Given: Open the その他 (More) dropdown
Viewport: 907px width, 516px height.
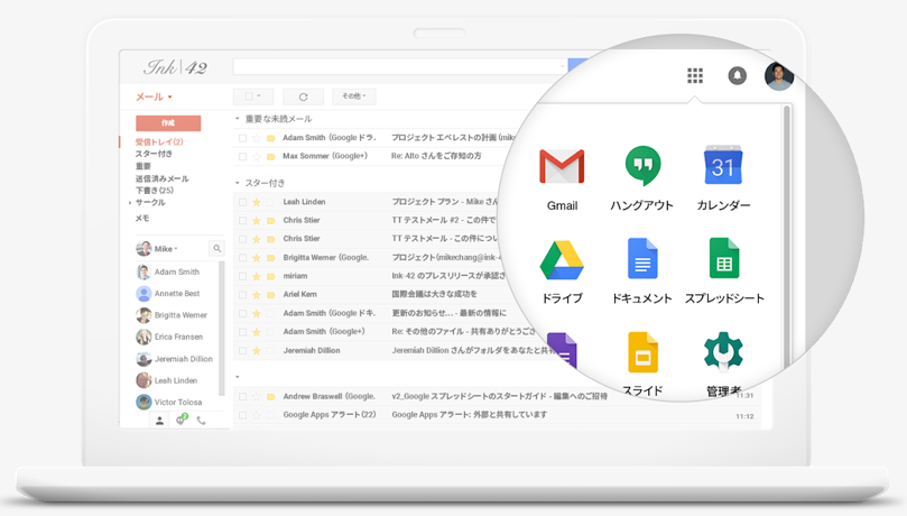Looking at the screenshot, I should [354, 97].
